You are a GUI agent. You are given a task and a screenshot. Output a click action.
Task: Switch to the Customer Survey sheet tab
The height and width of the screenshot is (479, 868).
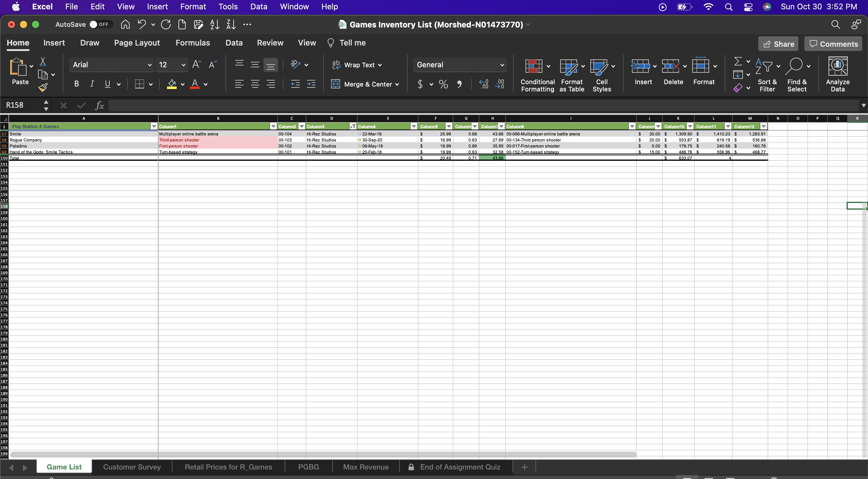point(132,467)
